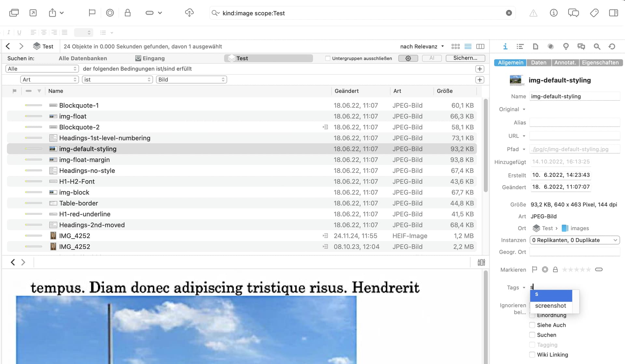This screenshot has width=625, height=364.
Task: Check the Wiki Linking option
Action: click(532, 355)
